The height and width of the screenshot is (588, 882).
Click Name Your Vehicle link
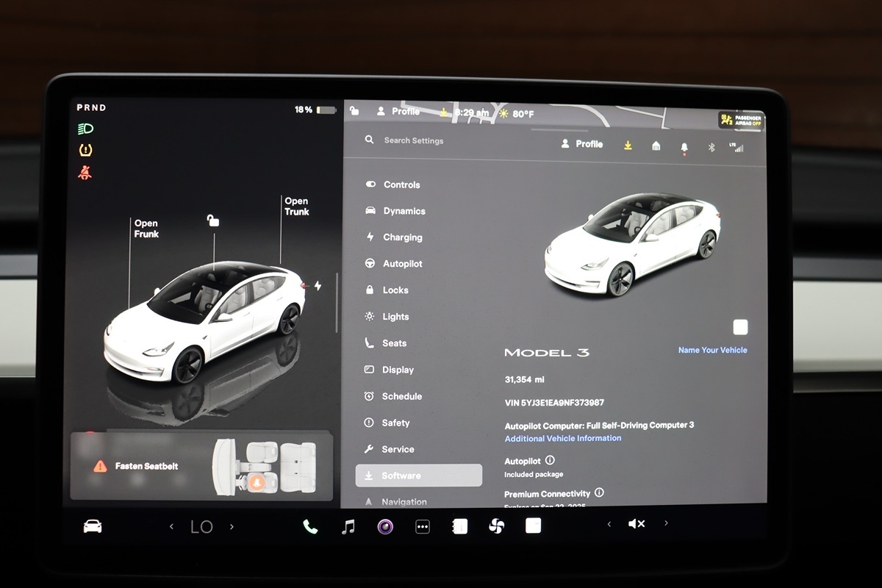(x=712, y=350)
